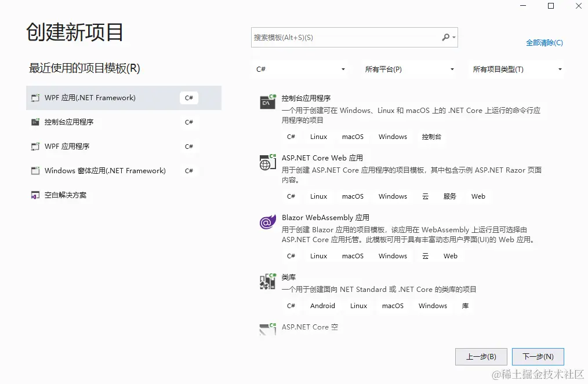Click the WPF 应用(.NET Framework) template icon
This screenshot has width=588, height=384.
coord(35,98)
